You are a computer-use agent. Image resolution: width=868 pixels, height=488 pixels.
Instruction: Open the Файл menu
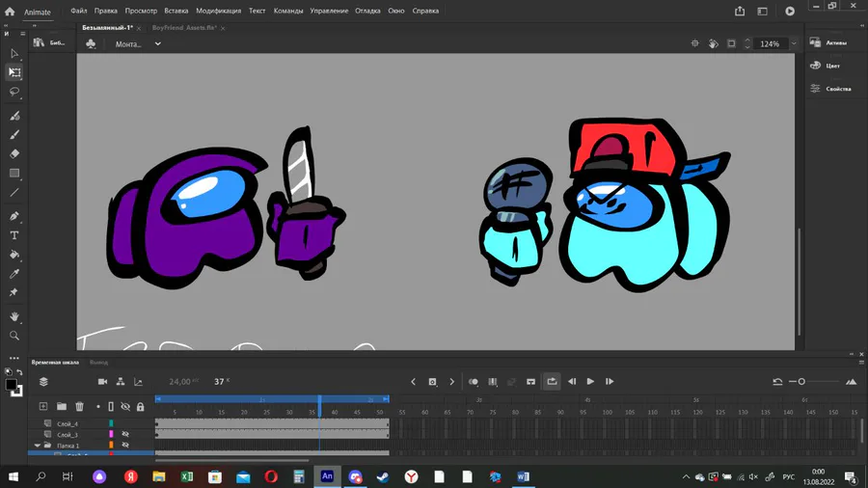click(79, 11)
